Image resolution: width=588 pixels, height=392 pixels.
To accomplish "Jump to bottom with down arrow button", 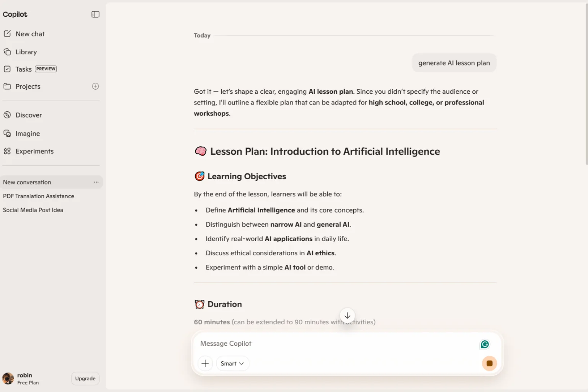I will (347, 315).
